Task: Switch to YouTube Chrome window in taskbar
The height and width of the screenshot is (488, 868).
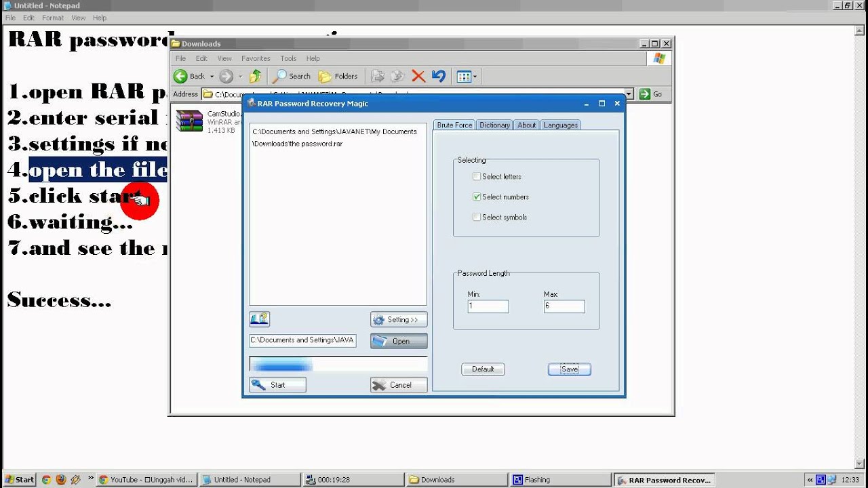Action: (146, 479)
